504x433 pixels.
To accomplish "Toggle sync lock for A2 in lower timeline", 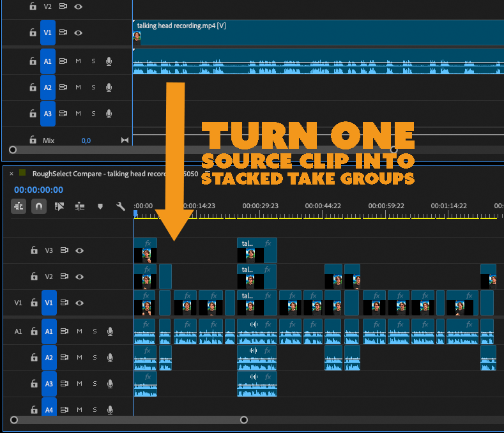I will coord(65,357).
